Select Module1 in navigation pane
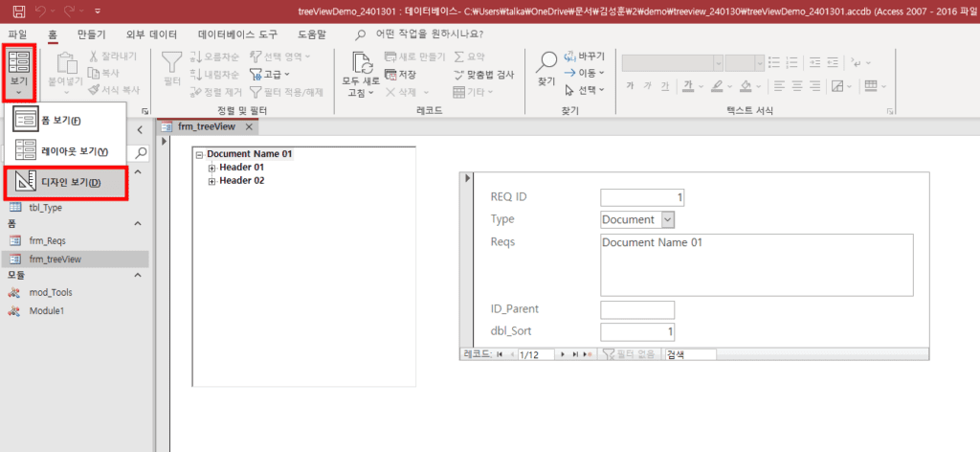 (47, 310)
